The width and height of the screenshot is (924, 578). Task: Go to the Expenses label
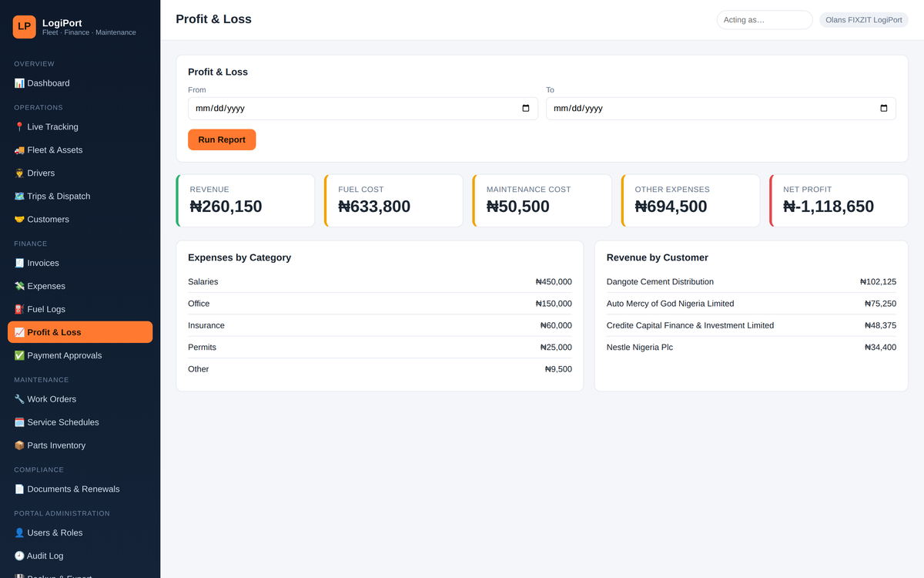pos(46,287)
